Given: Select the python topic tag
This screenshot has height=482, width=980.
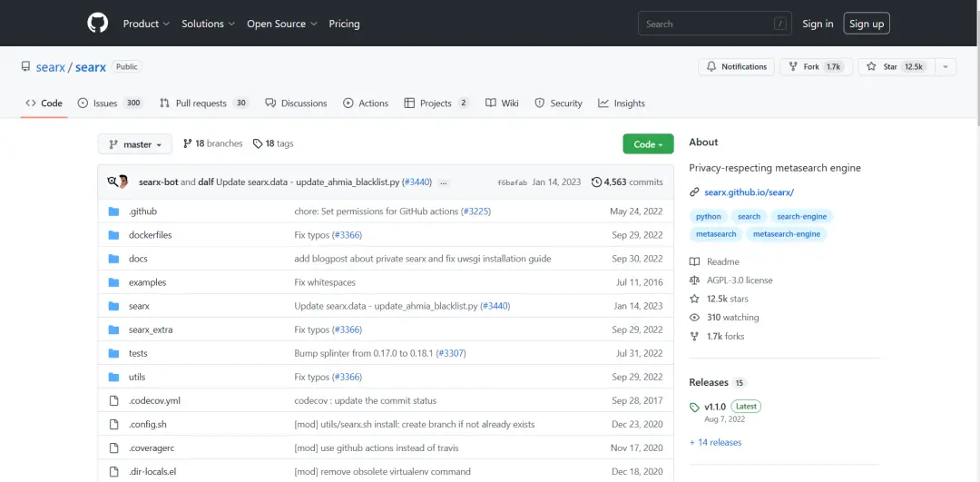Looking at the screenshot, I should (709, 217).
